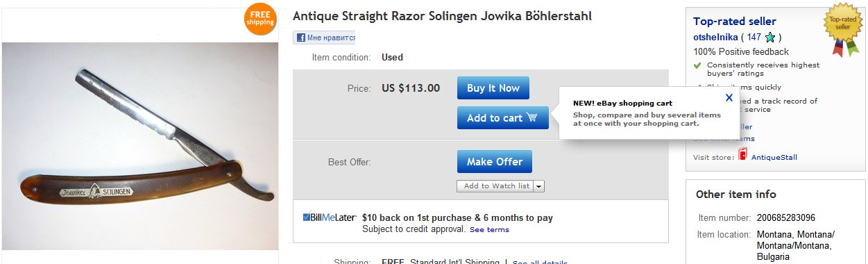This screenshot has height=264, width=868.
Task: Open the 147 feedback score link
Action: tap(754, 38)
